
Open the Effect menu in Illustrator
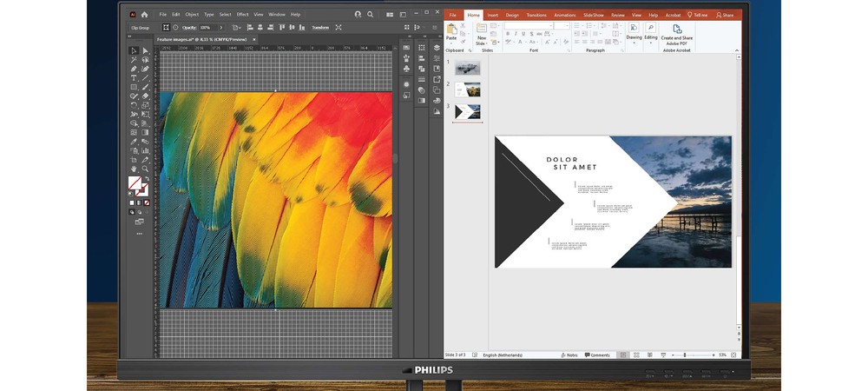[x=242, y=15]
